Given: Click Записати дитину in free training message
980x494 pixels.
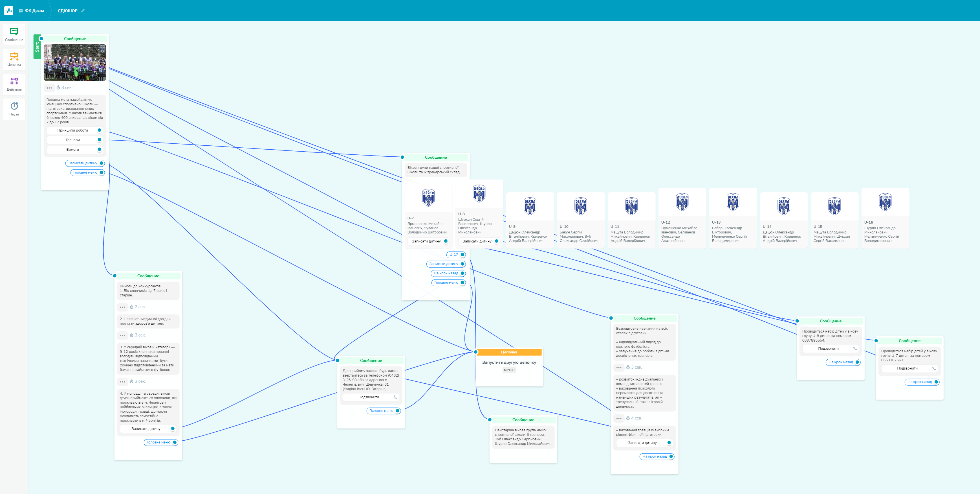Looking at the screenshot, I should click(644, 443).
